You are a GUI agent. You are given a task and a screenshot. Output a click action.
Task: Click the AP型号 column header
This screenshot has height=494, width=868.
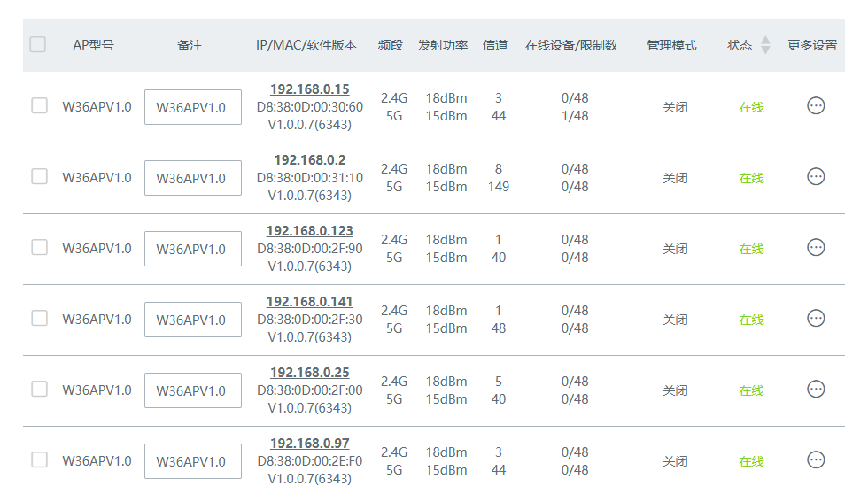[93, 45]
